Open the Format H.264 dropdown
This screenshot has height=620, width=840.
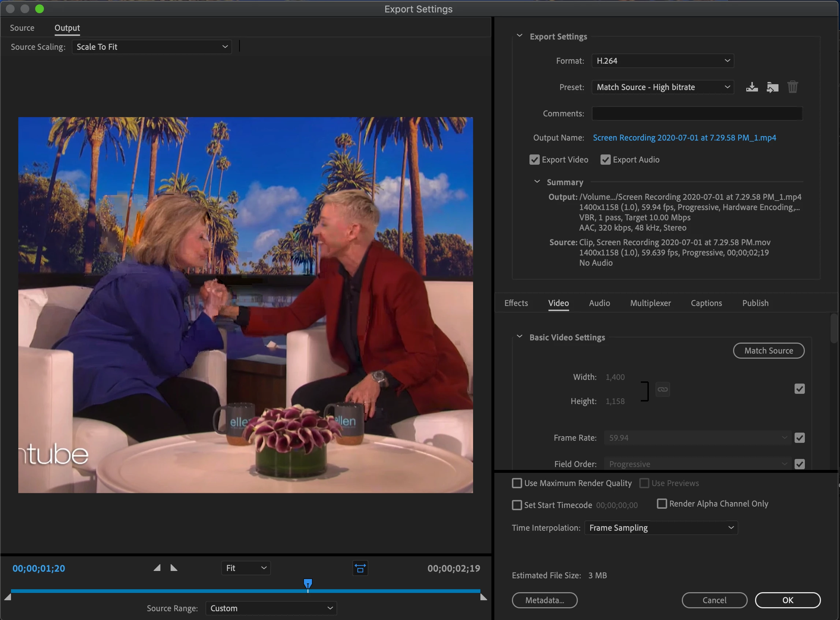pyautogui.click(x=662, y=61)
